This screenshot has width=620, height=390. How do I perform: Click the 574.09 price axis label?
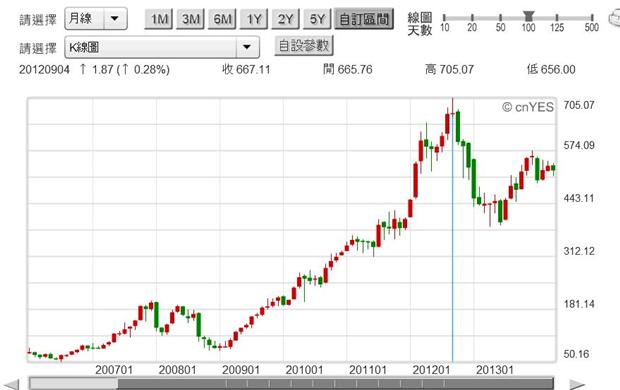click(579, 146)
